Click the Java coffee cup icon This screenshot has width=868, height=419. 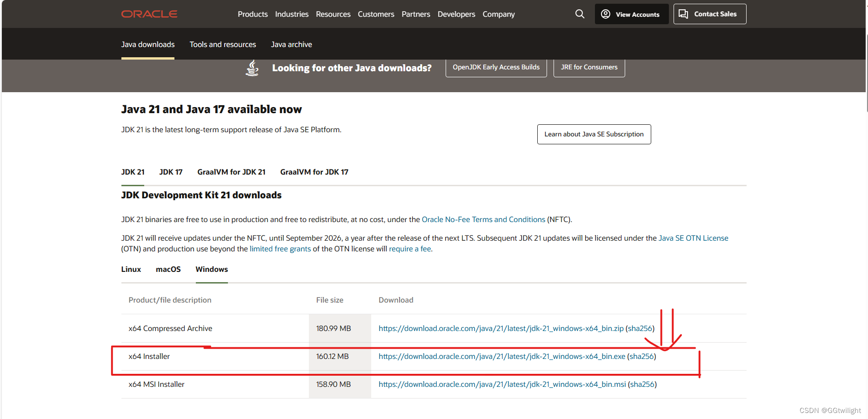[x=252, y=68]
